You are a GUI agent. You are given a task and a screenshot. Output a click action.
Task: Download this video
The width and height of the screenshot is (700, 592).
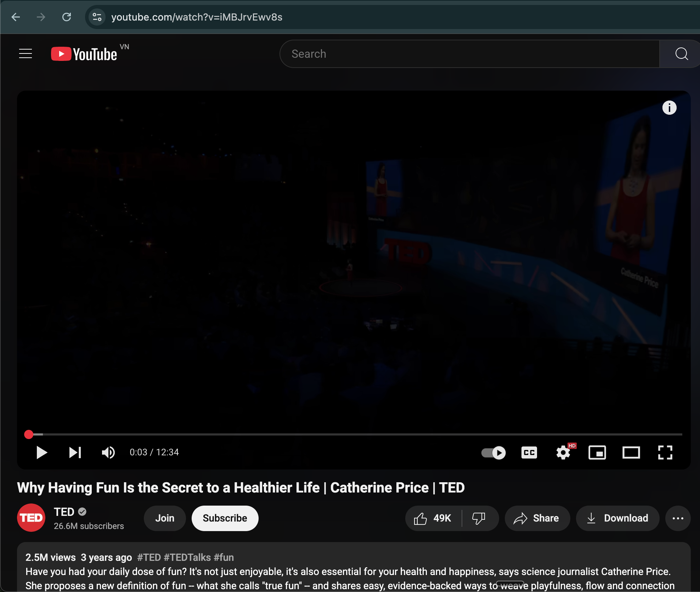(x=617, y=518)
